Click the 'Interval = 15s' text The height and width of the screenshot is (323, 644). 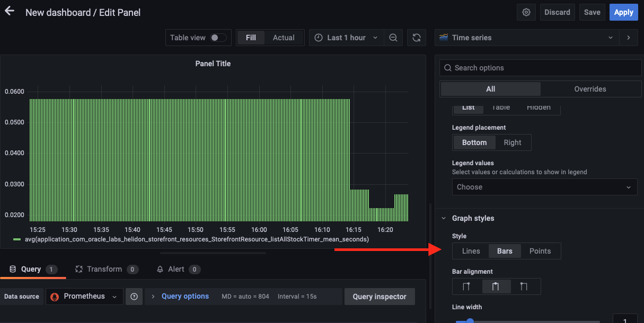tap(297, 297)
